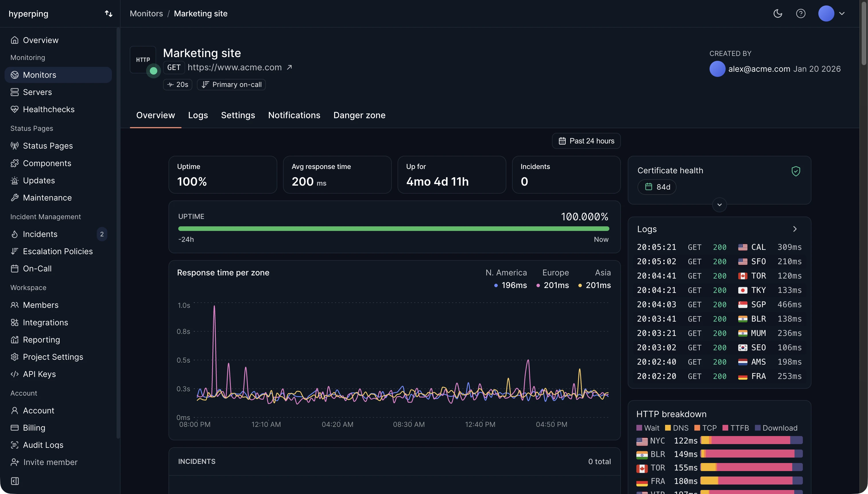This screenshot has height=494, width=868.
Task: Open Reporting in the sidebar
Action: [58, 340]
